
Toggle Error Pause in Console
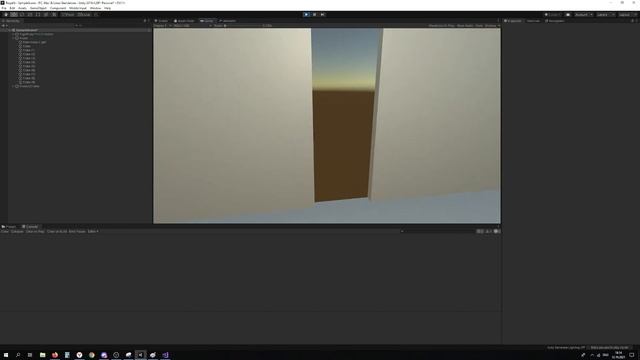(77, 231)
